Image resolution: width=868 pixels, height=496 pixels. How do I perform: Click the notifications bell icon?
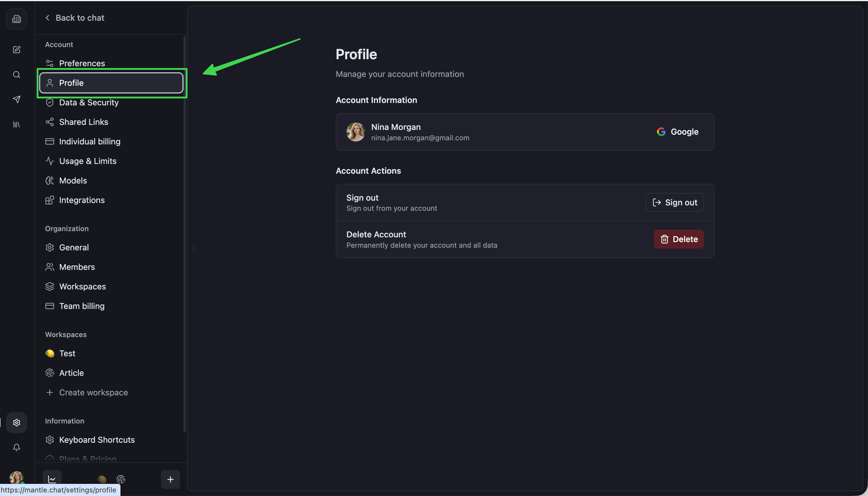[x=16, y=447]
